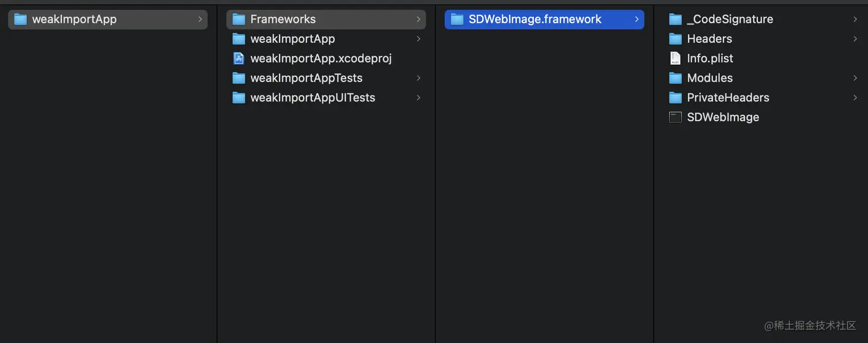Click the weakImportApp root folder icon
Image resolution: width=868 pixels, height=343 pixels.
[x=21, y=20]
